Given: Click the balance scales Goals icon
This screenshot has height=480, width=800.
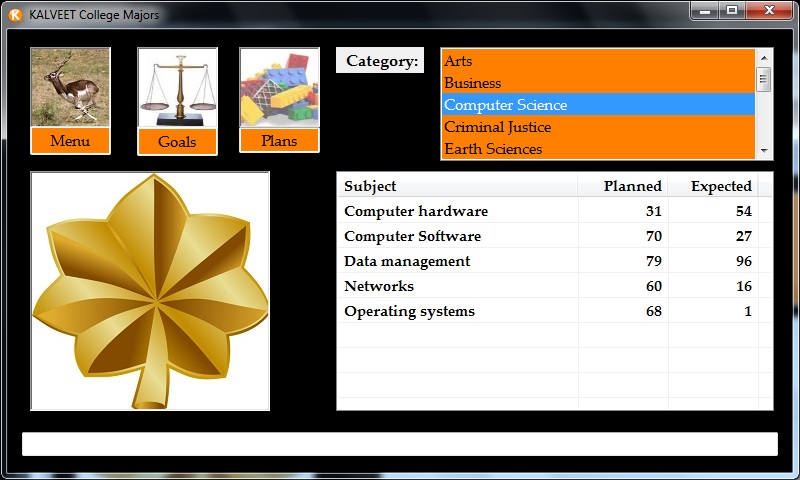Looking at the screenshot, I should [177, 88].
